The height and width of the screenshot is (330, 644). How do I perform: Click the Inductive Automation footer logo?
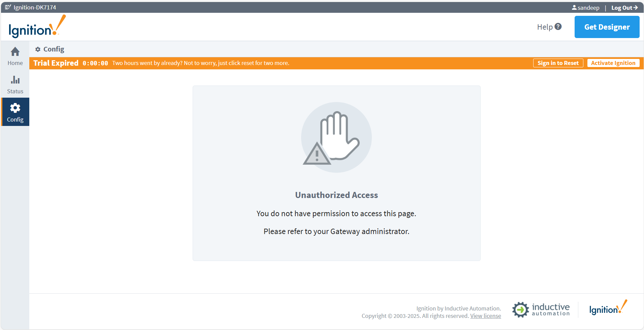(541, 309)
